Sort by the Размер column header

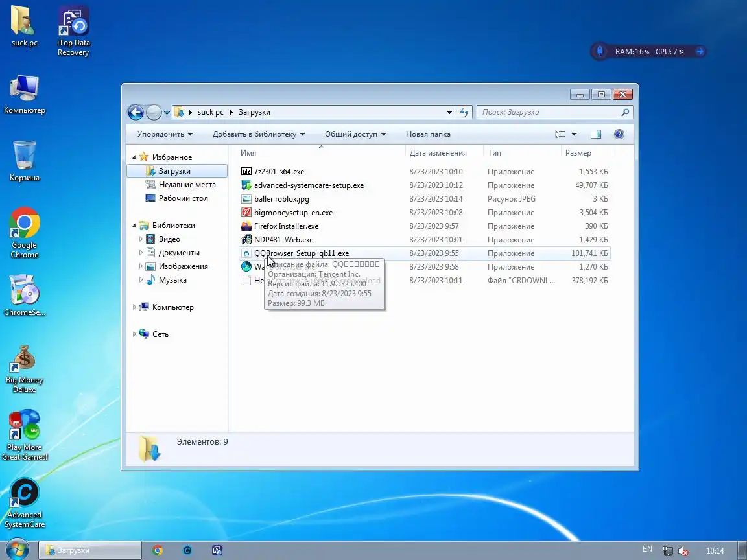pyautogui.click(x=587, y=153)
